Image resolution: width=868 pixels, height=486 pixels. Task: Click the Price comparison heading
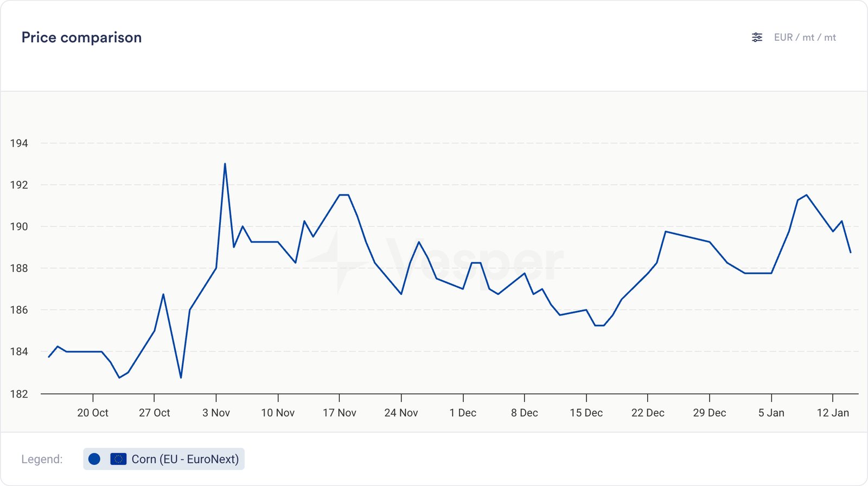click(81, 37)
